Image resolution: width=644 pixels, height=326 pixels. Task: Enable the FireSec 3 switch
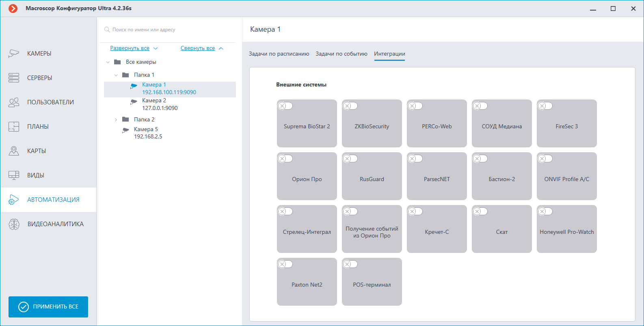click(545, 106)
